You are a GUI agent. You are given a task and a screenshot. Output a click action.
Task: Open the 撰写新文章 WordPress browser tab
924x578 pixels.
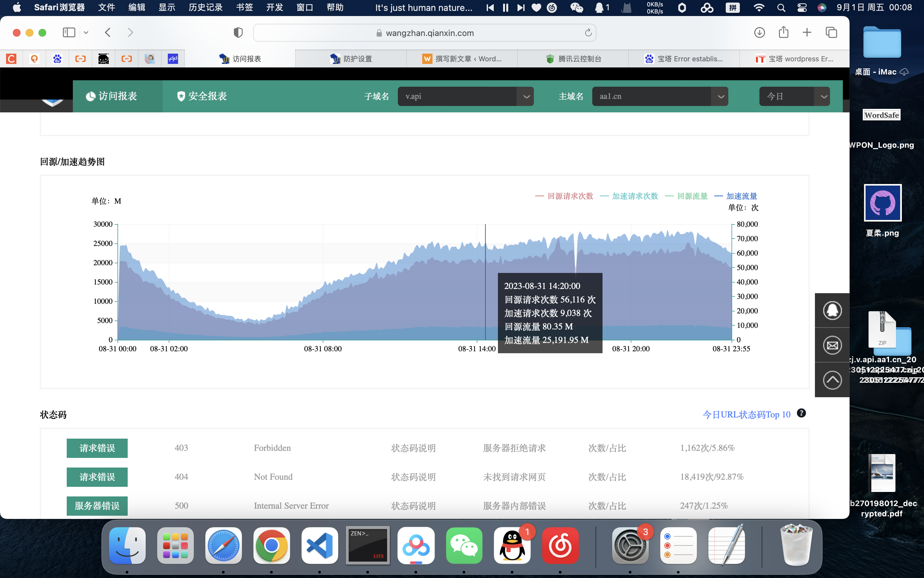tap(462, 58)
